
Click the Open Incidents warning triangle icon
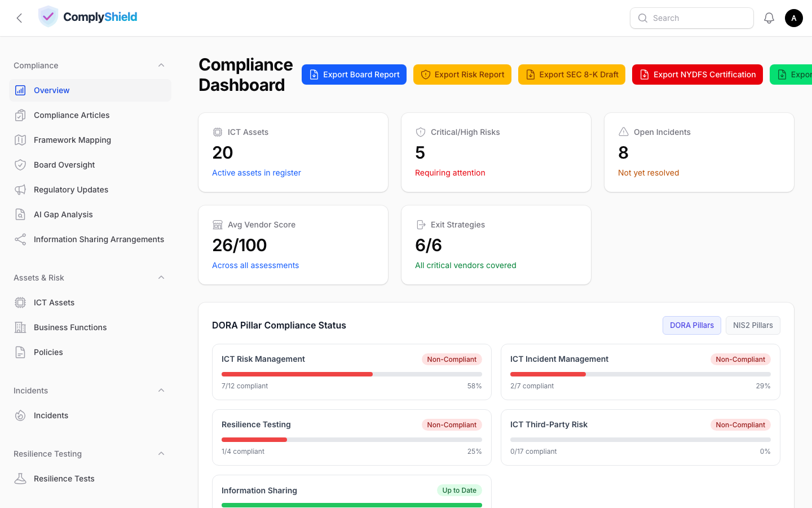tap(624, 132)
